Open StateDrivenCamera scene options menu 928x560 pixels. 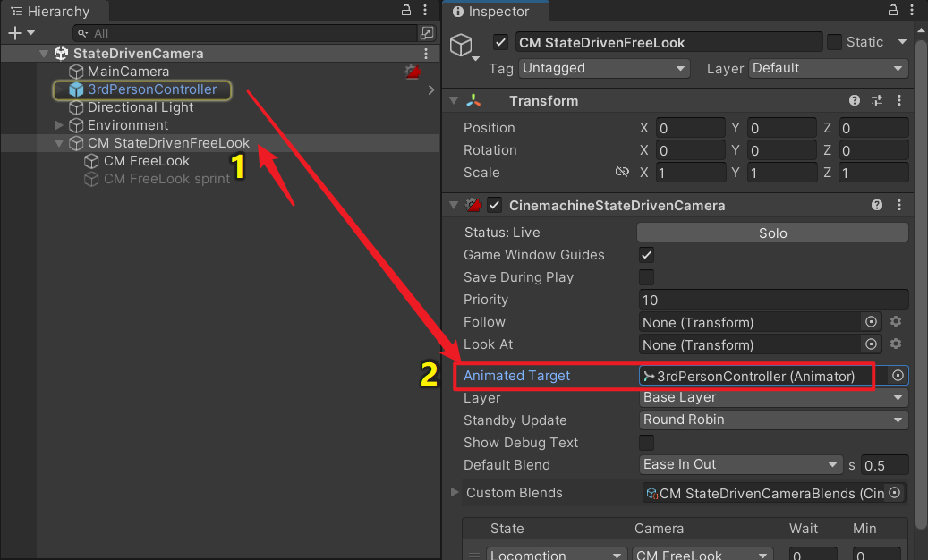(426, 54)
